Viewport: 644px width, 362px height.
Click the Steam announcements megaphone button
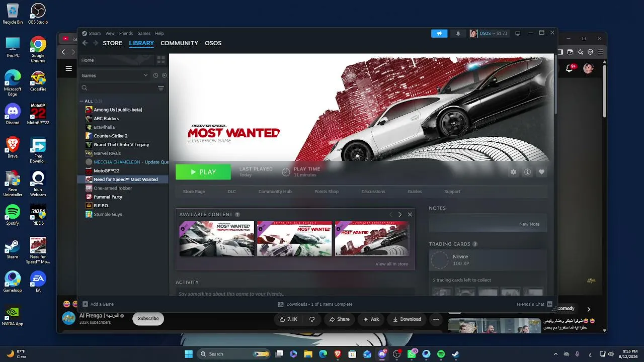click(439, 33)
